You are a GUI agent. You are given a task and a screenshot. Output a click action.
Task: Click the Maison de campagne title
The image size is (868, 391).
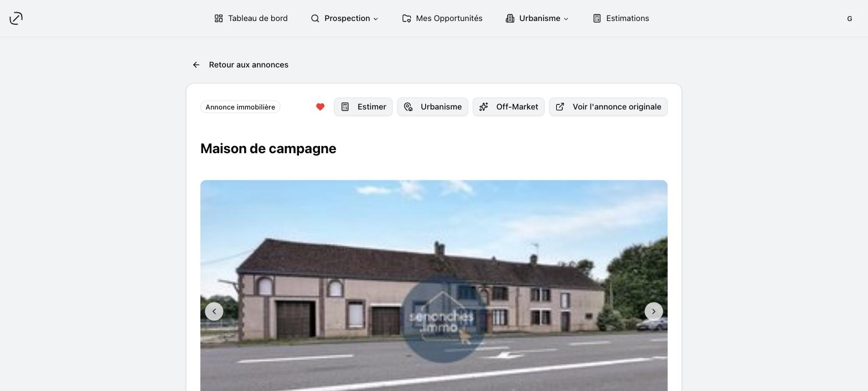268,149
